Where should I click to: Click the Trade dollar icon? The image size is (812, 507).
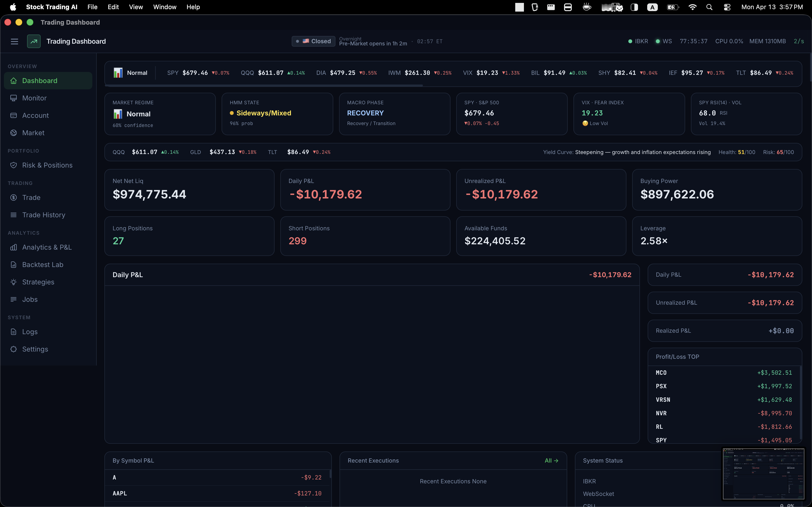[14, 197]
